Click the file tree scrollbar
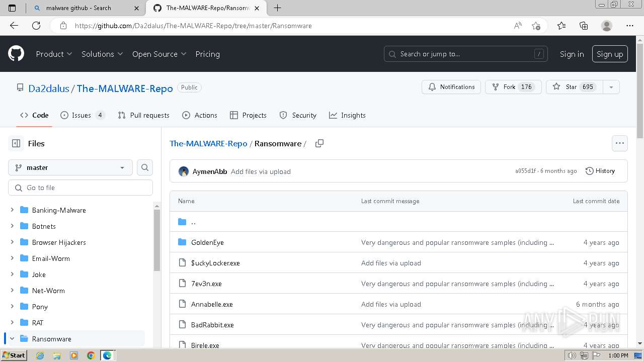Viewport: 644px width, 362px height. pos(156,240)
